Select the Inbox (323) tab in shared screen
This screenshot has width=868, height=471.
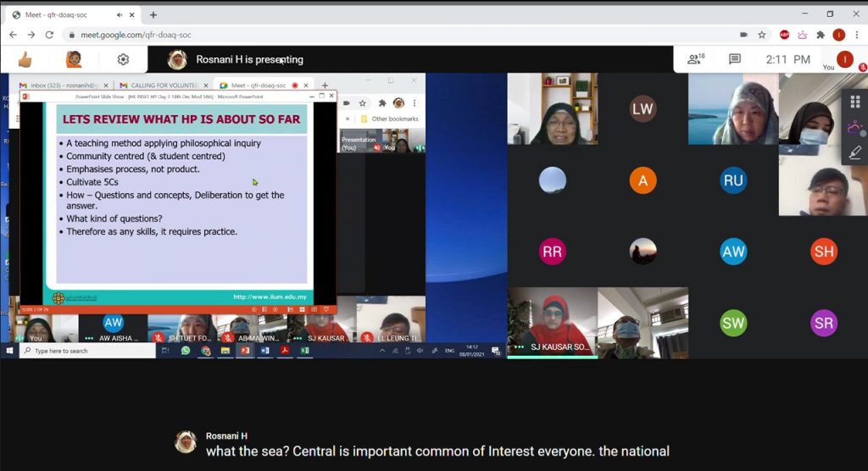(x=63, y=86)
